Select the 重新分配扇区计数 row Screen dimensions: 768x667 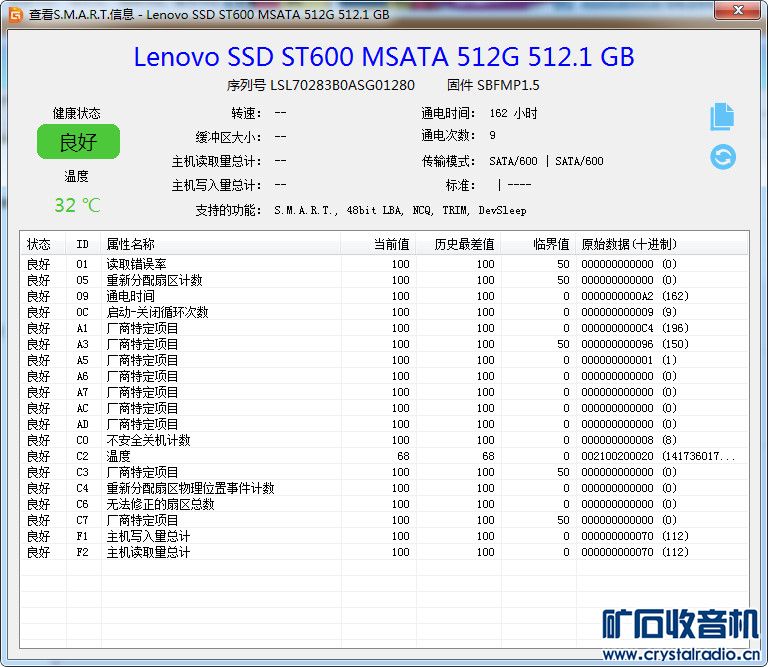pyautogui.click(x=384, y=280)
